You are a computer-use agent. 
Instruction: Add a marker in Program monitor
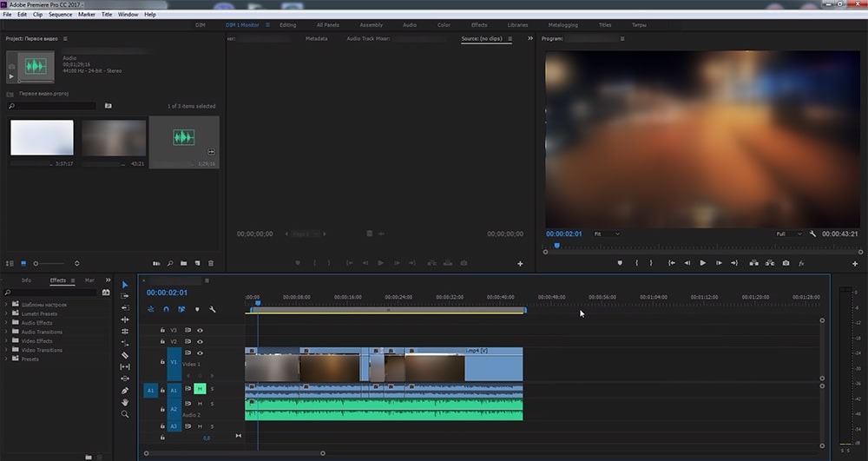(620, 263)
